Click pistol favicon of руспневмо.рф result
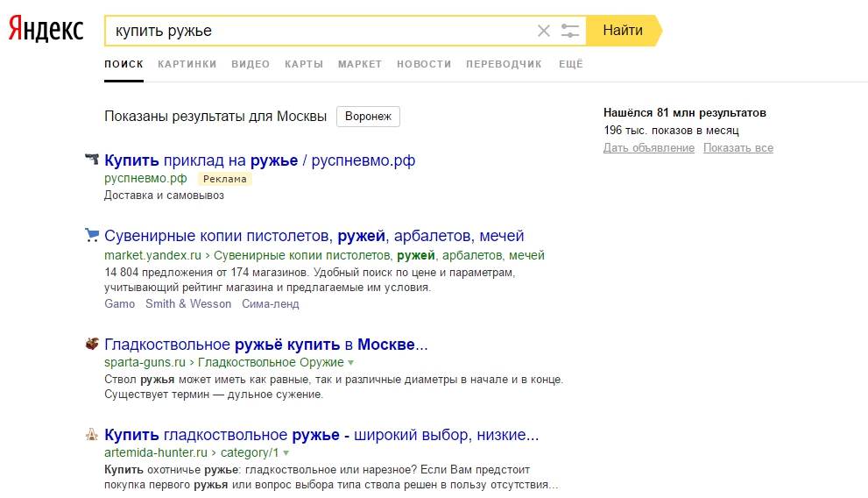 tap(92, 160)
